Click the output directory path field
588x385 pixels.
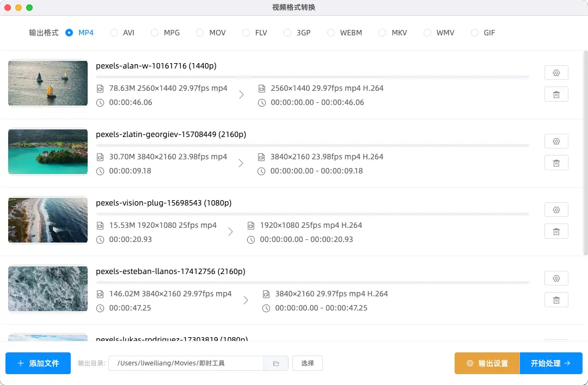(x=186, y=363)
